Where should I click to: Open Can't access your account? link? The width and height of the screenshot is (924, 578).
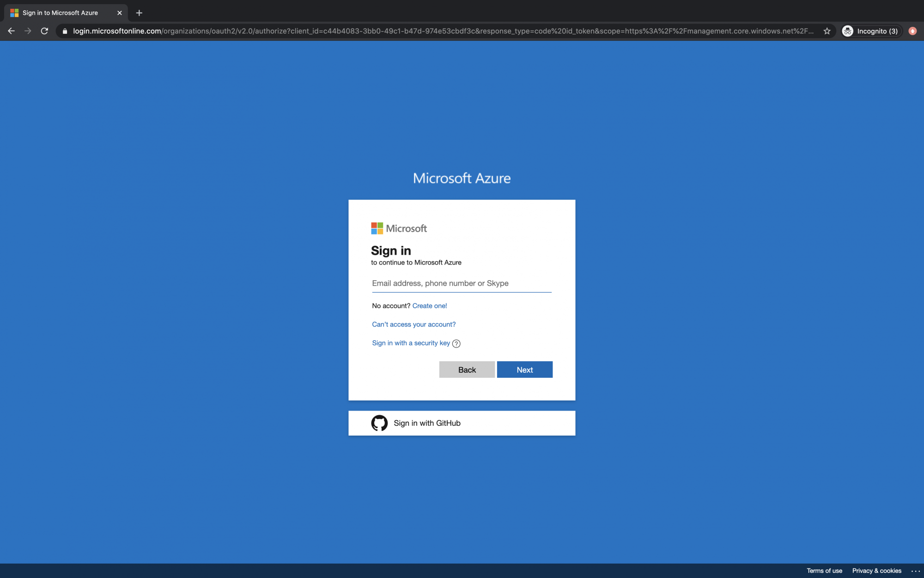(413, 324)
